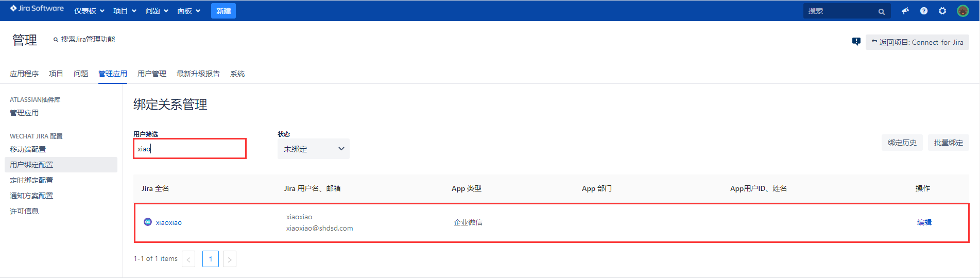
Task: Click the feedback speech bubble icon
Action: (x=856, y=42)
